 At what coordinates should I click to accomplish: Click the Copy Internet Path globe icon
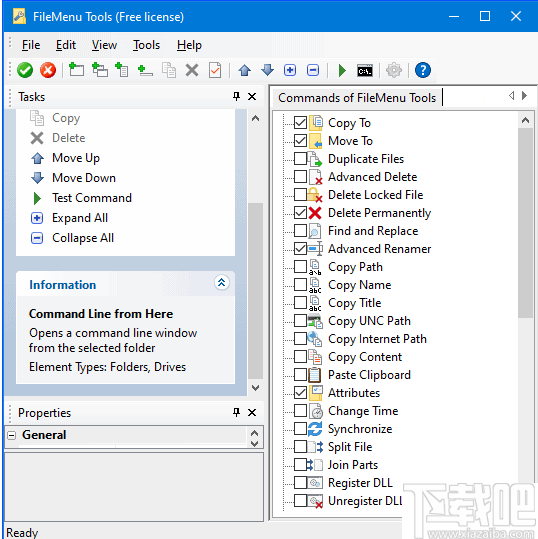[315, 339]
